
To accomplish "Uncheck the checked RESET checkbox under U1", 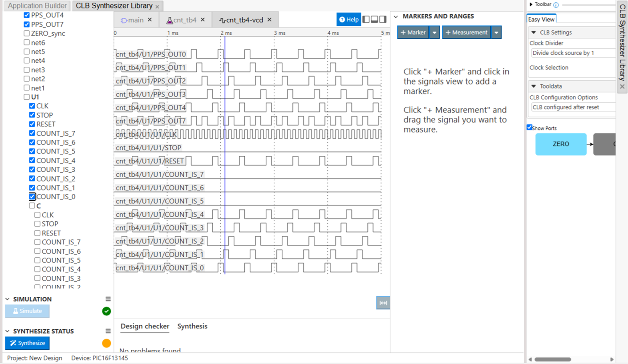I will (x=32, y=124).
